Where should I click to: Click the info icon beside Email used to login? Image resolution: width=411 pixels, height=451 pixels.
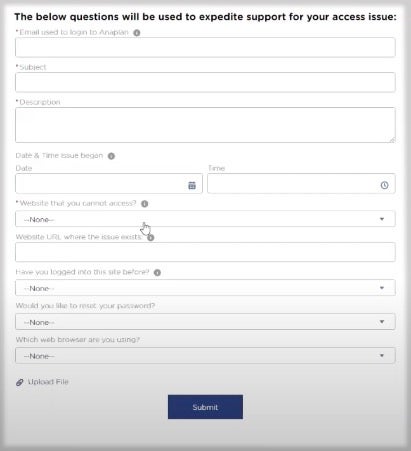click(x=137, y=33)
